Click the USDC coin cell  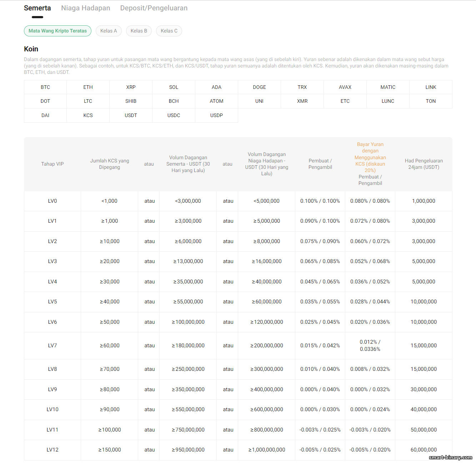click(x=174, y=116)
